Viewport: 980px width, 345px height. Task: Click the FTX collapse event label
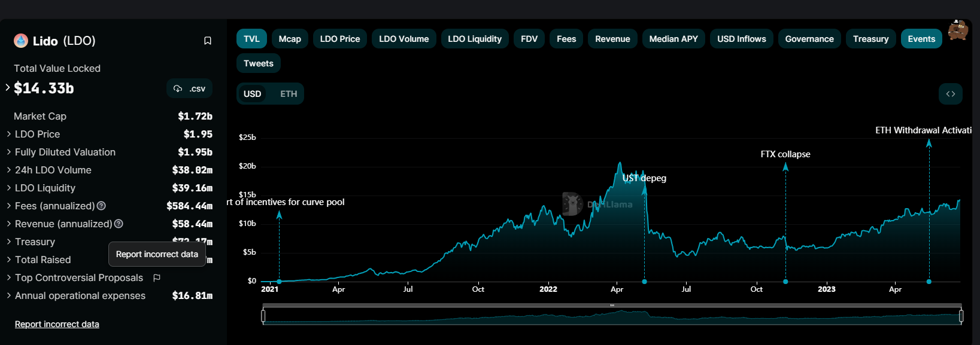(x=785, y=154)
